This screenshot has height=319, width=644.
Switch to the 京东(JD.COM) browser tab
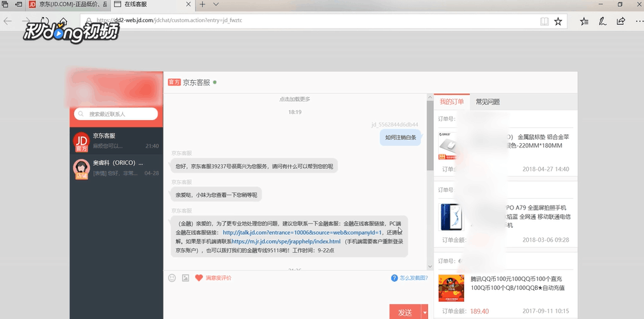(x=68, y=4)
